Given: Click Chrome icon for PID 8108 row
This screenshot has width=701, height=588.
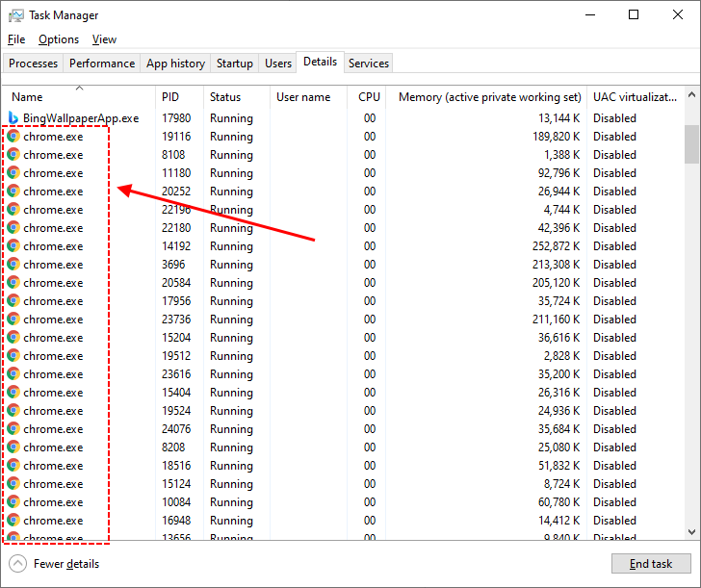Looking at the screenshot, I should pyautogui.click(x=13, y=155).
